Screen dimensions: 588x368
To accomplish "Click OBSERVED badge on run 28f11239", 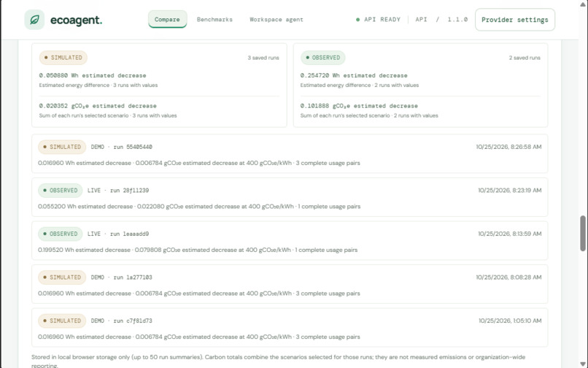I will tap(60, 191).
